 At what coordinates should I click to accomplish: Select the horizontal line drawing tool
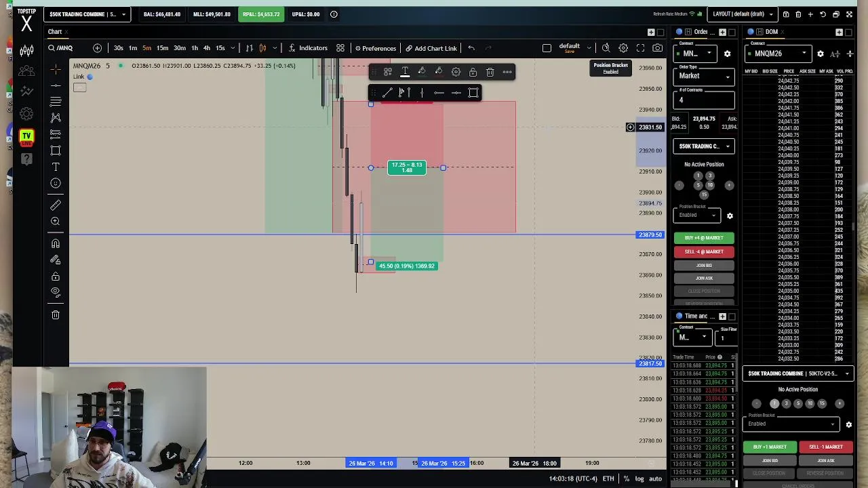[x=56, y=85]
